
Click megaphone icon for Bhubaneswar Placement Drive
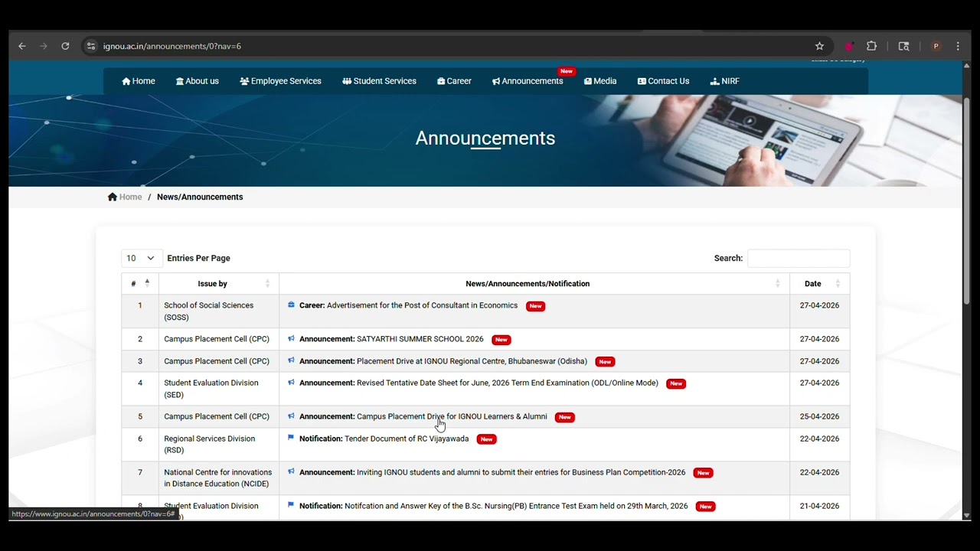(x=291, y=360)
